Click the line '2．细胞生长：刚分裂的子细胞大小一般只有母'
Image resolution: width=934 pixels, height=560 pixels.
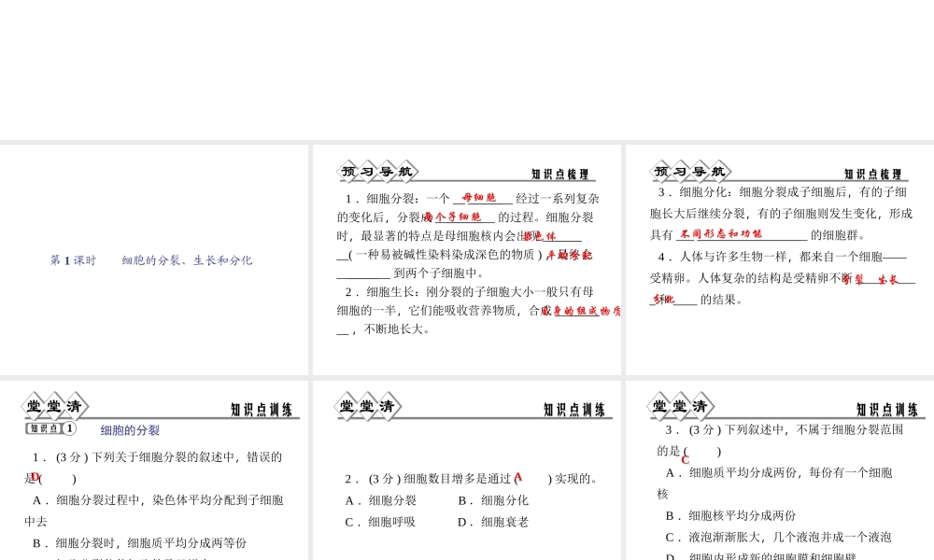pos(469,291)
